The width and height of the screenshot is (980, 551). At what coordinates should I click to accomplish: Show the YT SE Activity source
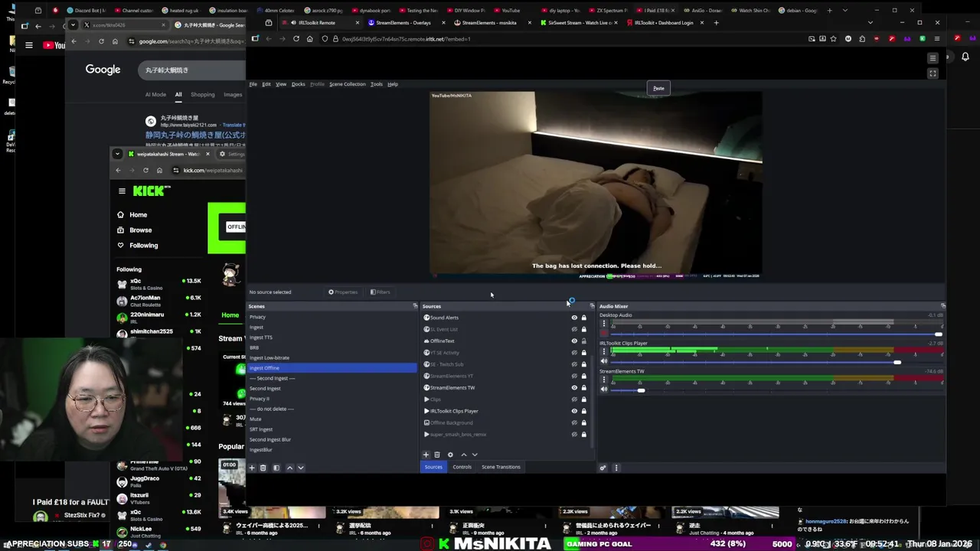coord(574,353)
